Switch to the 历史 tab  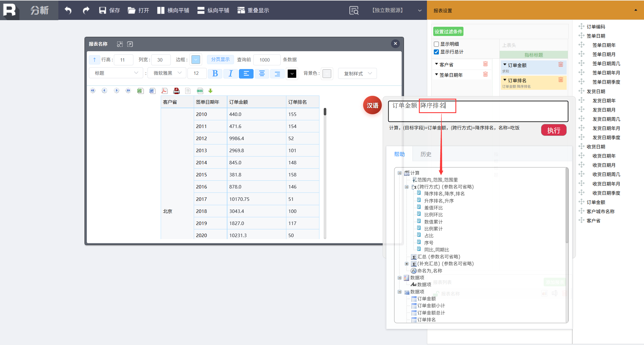(x=425, y=154)
